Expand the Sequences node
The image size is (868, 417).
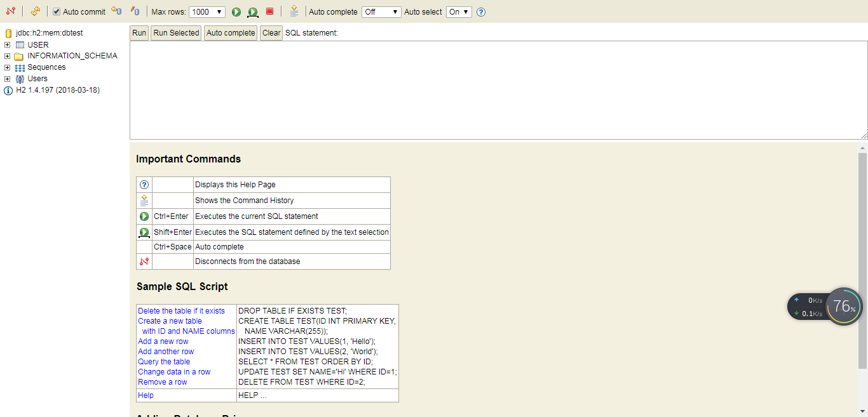pyautogui.click(x=8, y=67)
